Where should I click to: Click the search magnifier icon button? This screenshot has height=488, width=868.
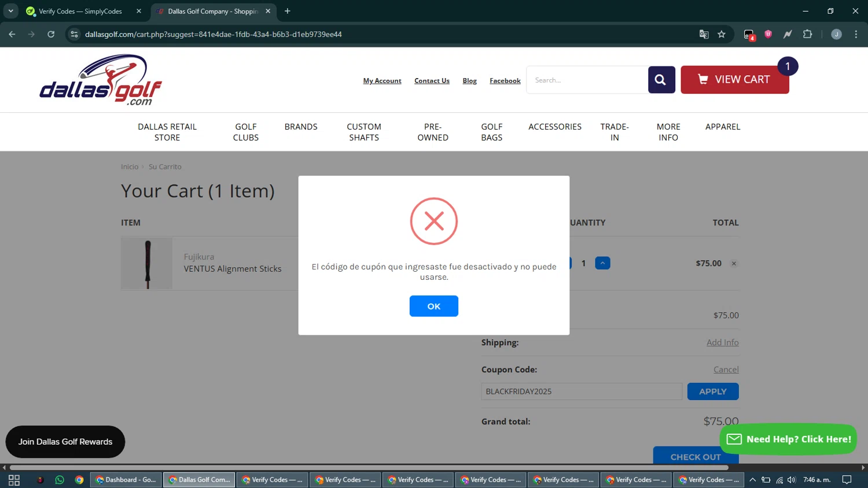tap(661, 80)
